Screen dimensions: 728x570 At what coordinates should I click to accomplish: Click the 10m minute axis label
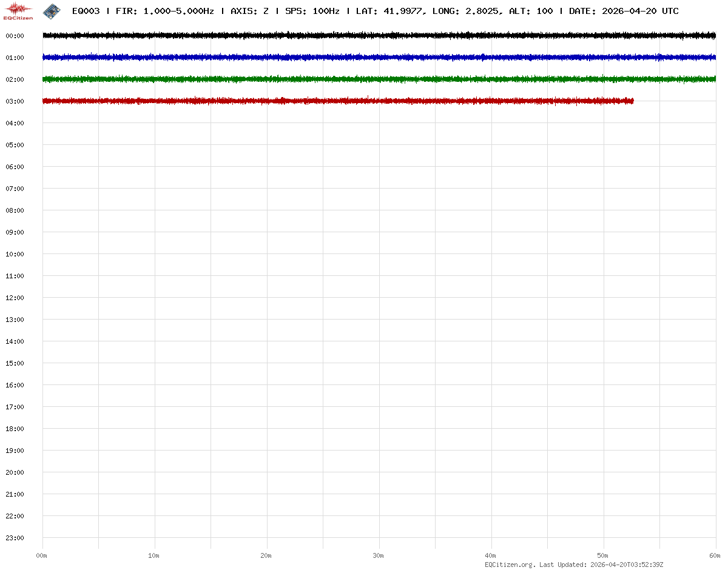pyautogui.click(x=154, y=555)
